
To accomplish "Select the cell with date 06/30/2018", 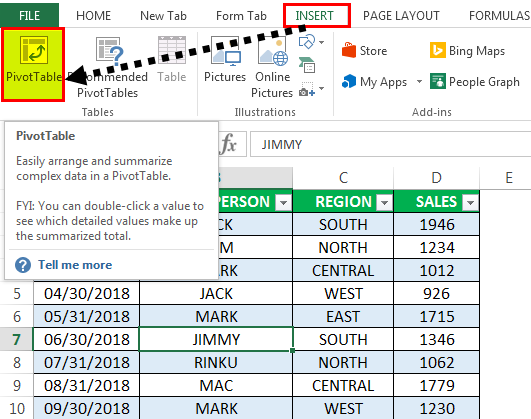I will click(x=86, y=339).
